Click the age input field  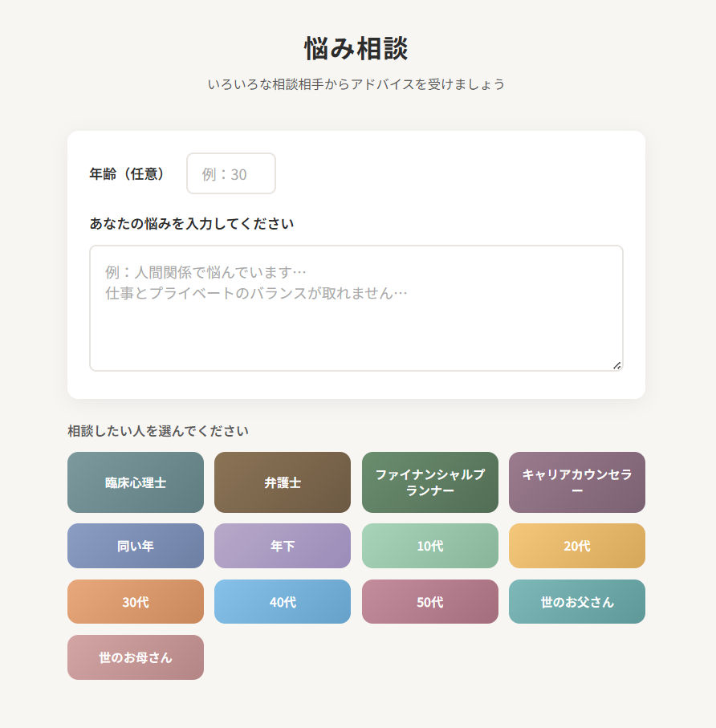pyautogui.click(x=231, y=173)
